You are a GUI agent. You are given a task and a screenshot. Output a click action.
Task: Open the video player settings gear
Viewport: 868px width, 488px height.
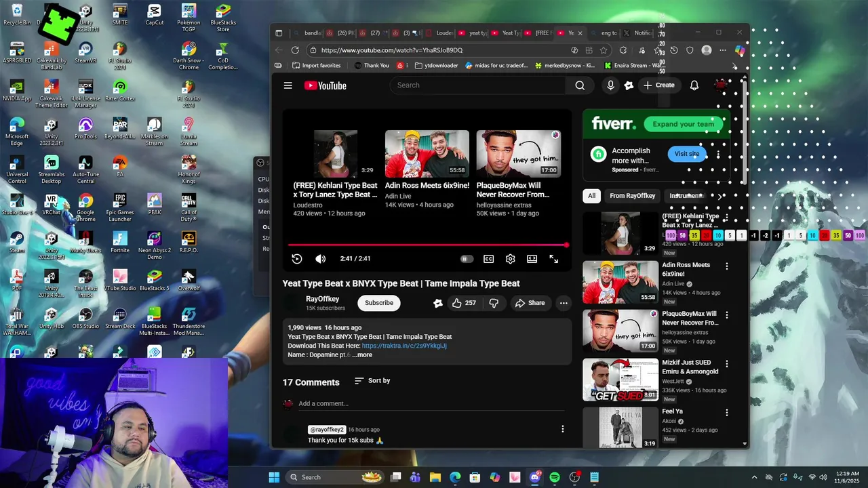pos(510,259)
